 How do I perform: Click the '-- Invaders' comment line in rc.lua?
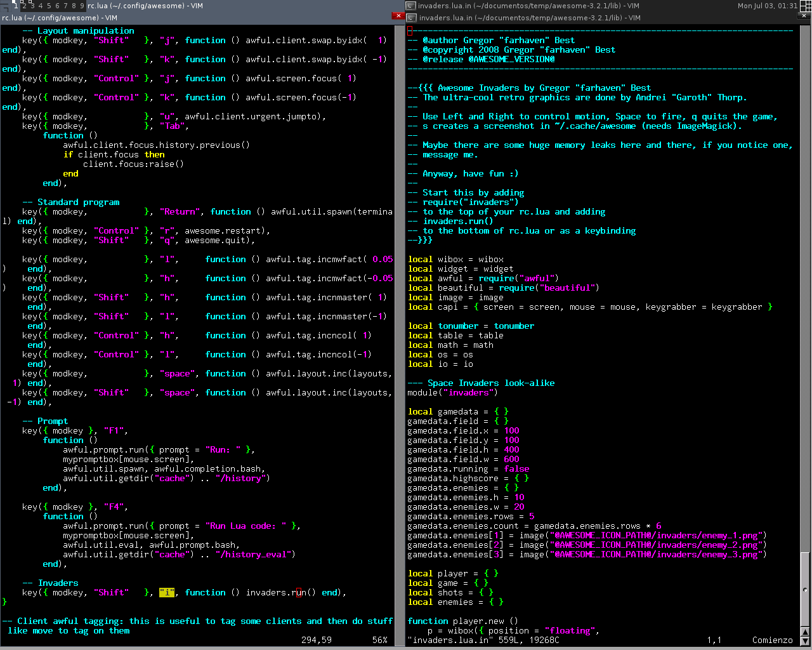tap(50, 583)
